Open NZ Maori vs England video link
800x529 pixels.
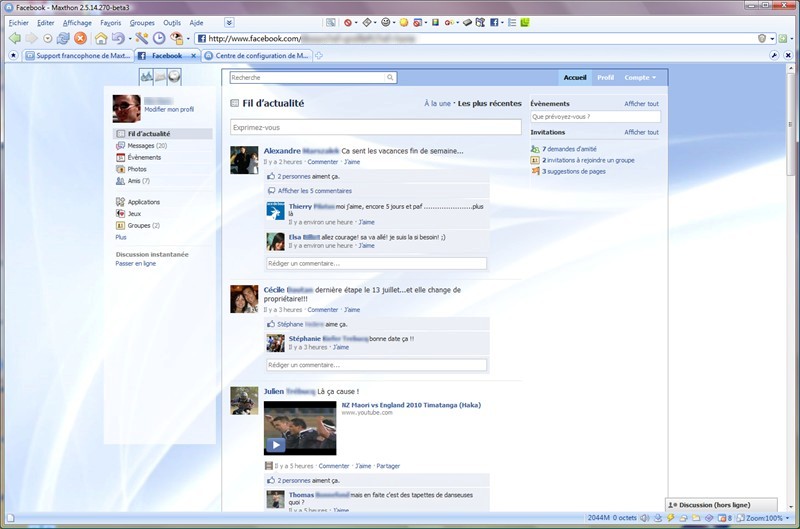(411, 405)
